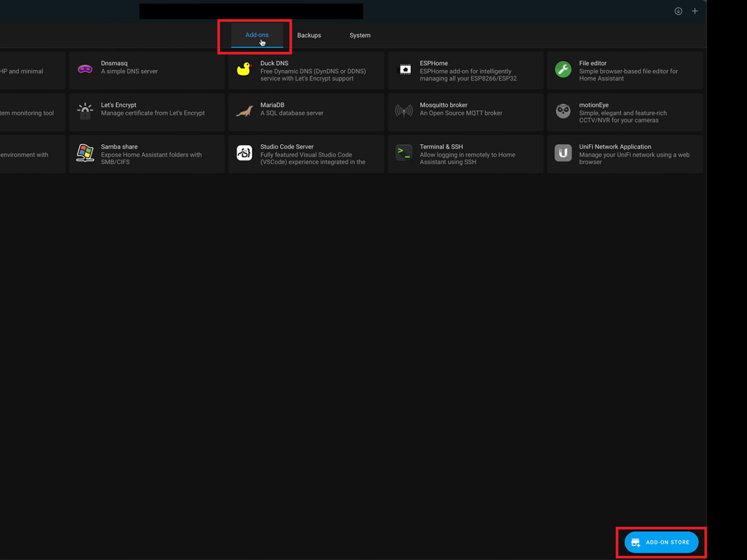Click the Mosquitto broker antenna icon
747x560 pixels.
click(404, 111)
